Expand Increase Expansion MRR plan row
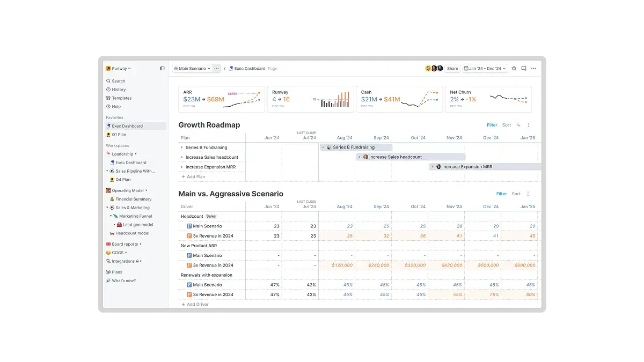The height and width of the screenshot is (362, 644). 182,167
